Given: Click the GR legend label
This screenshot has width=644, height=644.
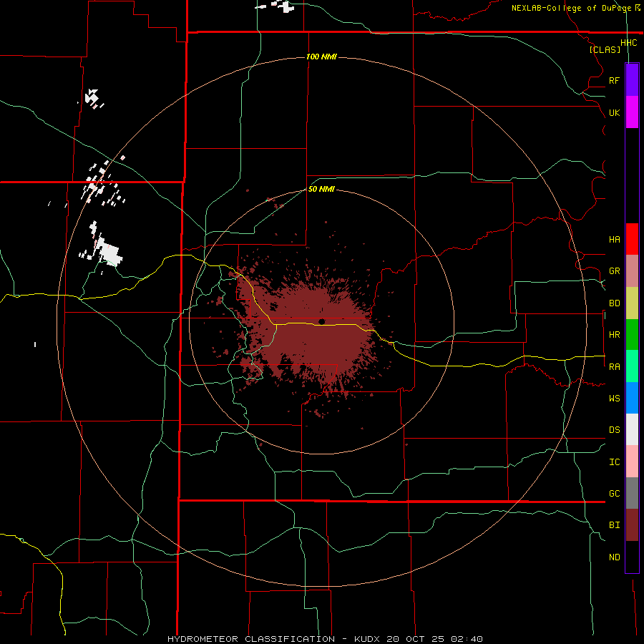Looking at the screenshot, I should 614,271.
